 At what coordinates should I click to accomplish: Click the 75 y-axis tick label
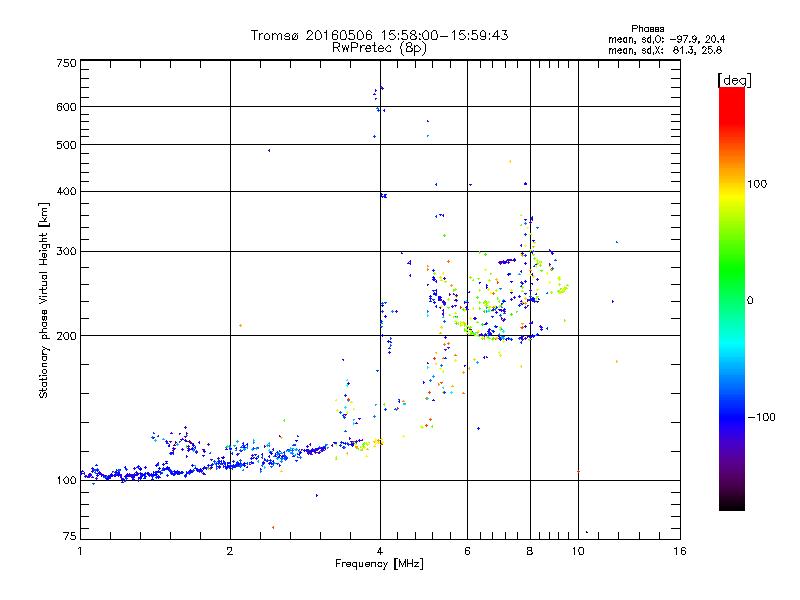pyautogui.click(x=70, y=536)
